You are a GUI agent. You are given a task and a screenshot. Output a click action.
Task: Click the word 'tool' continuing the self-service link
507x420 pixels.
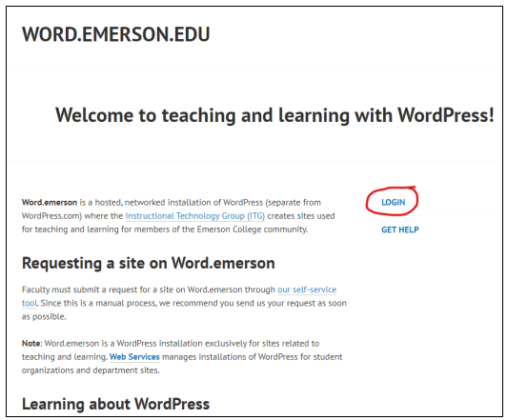click(x=30, y=303)
